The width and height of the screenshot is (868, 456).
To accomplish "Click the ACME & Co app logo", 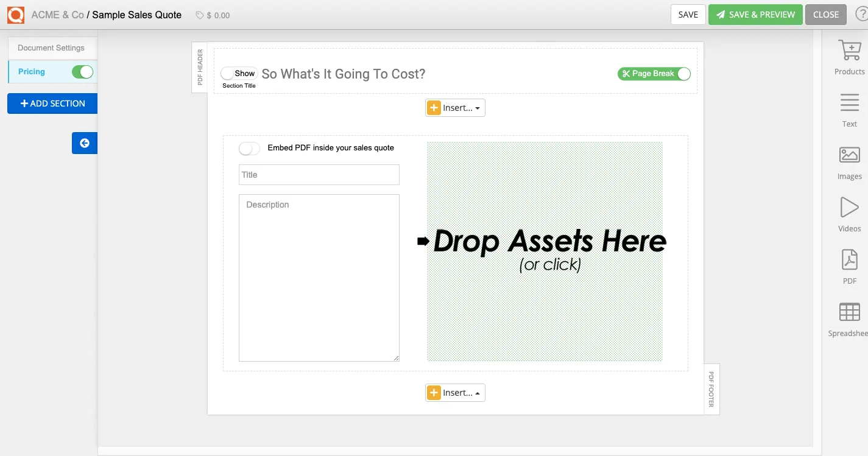I will click(15, 14).
